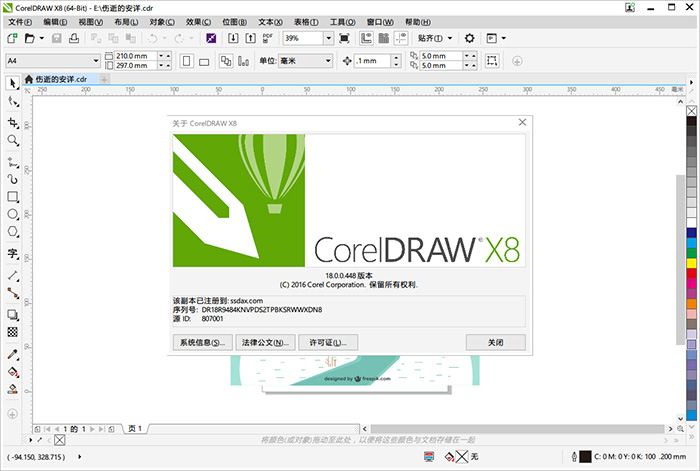
Task: Click the Open file icon
Action: pyautogui.click(x=29, y=38)
